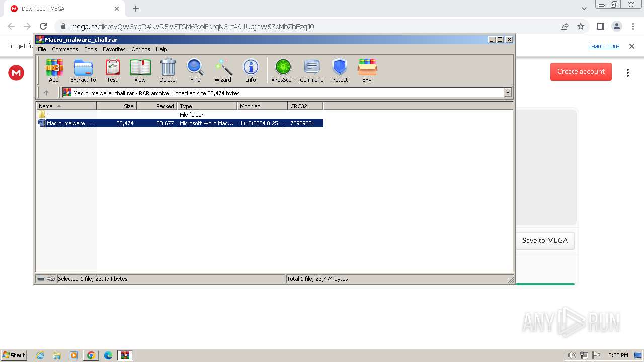Click the Create account button
This screenshot has width=644, height=362.
click(x=581, y=72)
